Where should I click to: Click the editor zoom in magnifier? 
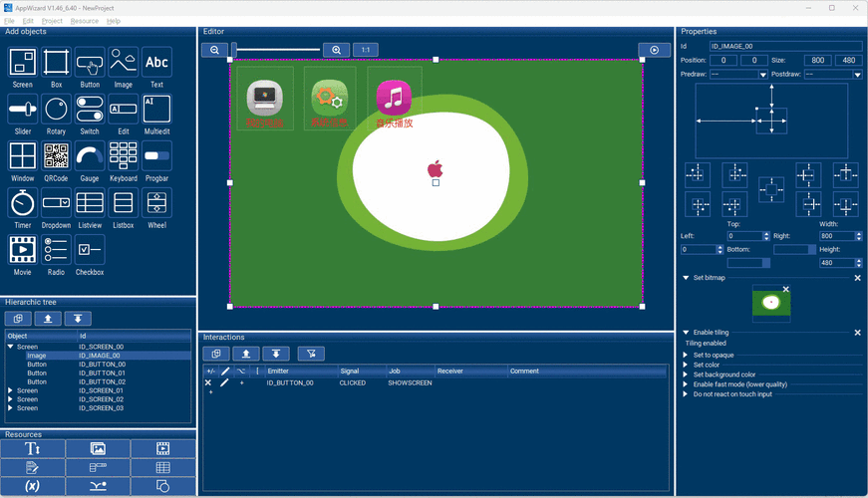tap(337, 50)
